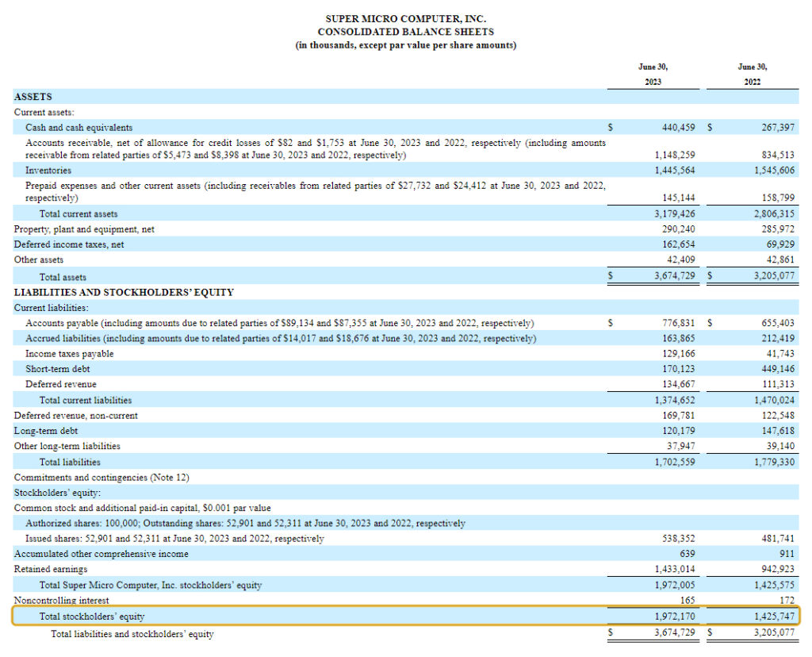Click the 1,374,652 total current liabilities value
Screen dimensions: 812x657
(x=675, y=401)
